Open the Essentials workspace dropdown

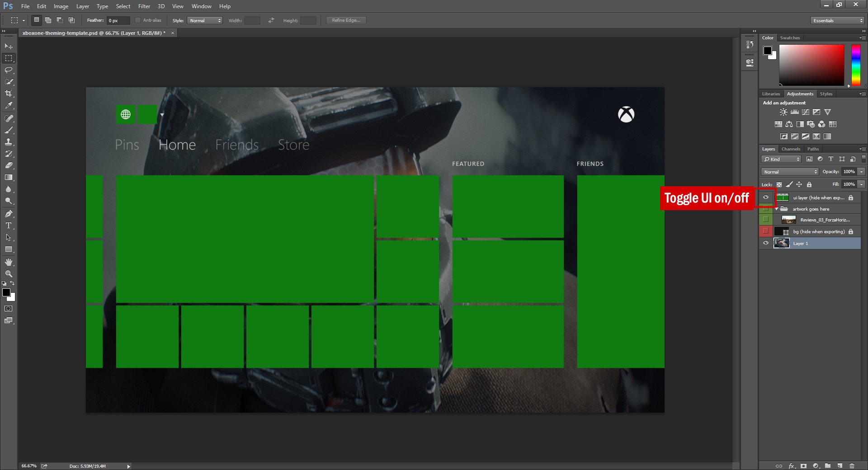[x=836, y=20]
